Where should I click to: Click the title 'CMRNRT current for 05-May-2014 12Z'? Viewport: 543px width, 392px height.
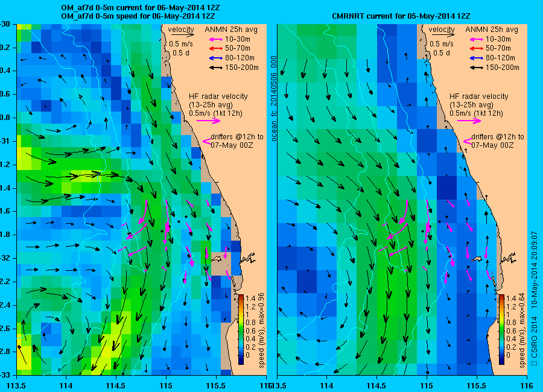[x=401, y=16]
